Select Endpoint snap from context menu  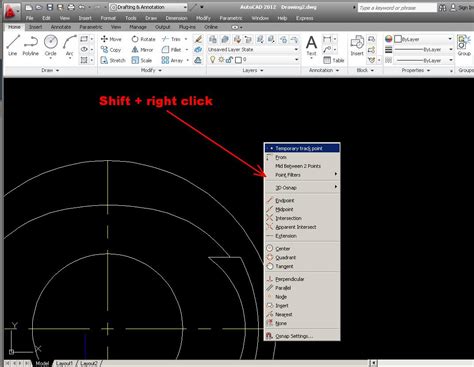(302, 200)
